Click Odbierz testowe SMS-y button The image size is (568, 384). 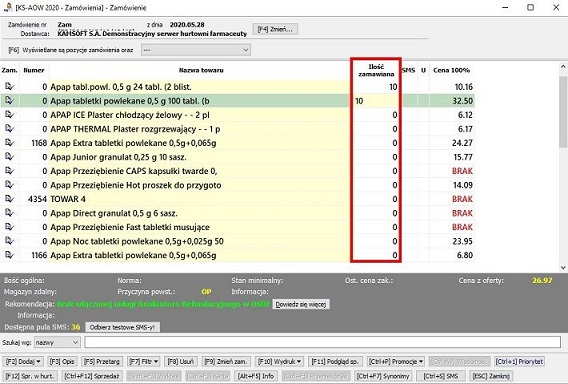tap(122, 327)
